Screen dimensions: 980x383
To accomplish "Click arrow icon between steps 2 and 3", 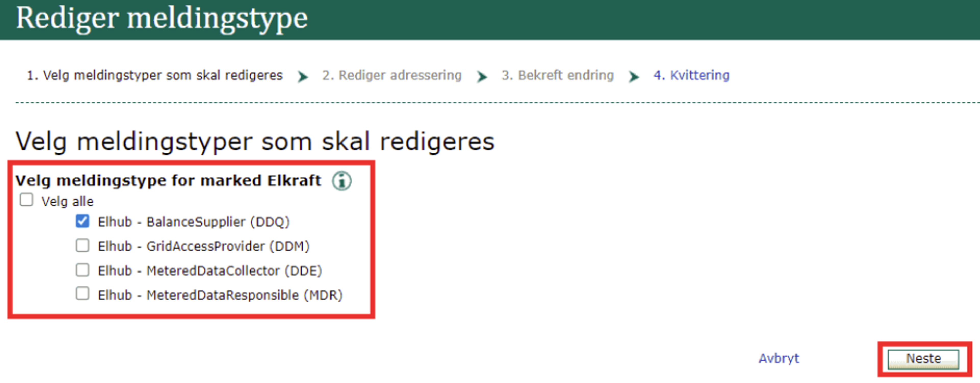I will point(482,77).
